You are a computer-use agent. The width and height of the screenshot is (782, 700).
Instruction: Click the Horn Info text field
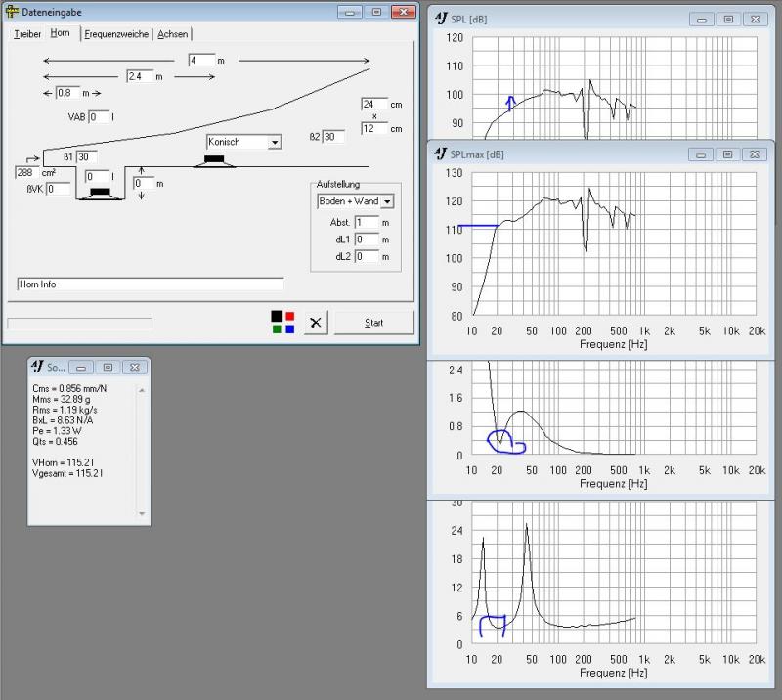coord(150,284)
